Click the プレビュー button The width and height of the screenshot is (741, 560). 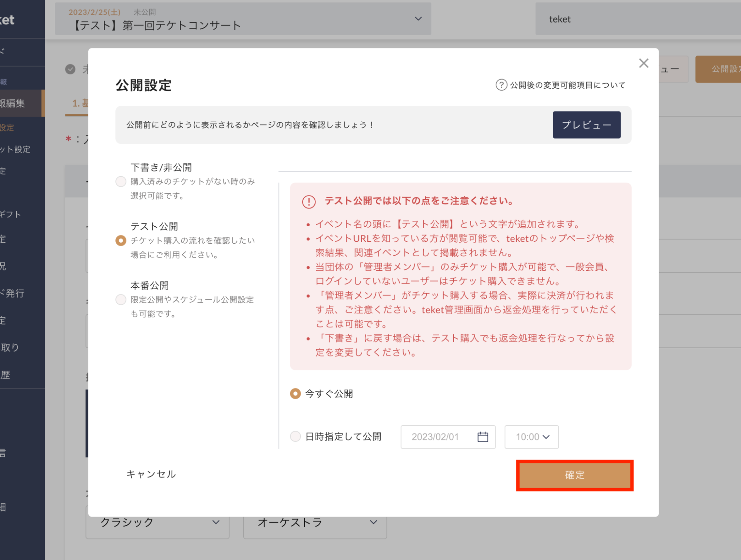[586, 125]
